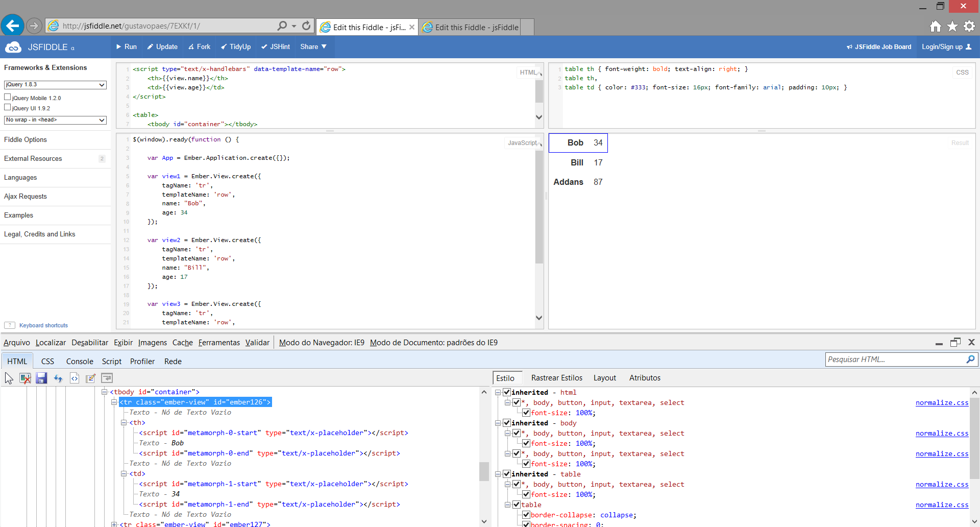This screenshot has height=527, width=980.
Task: Switch to the second Edit this Fiddle tab
Action: 470,27
